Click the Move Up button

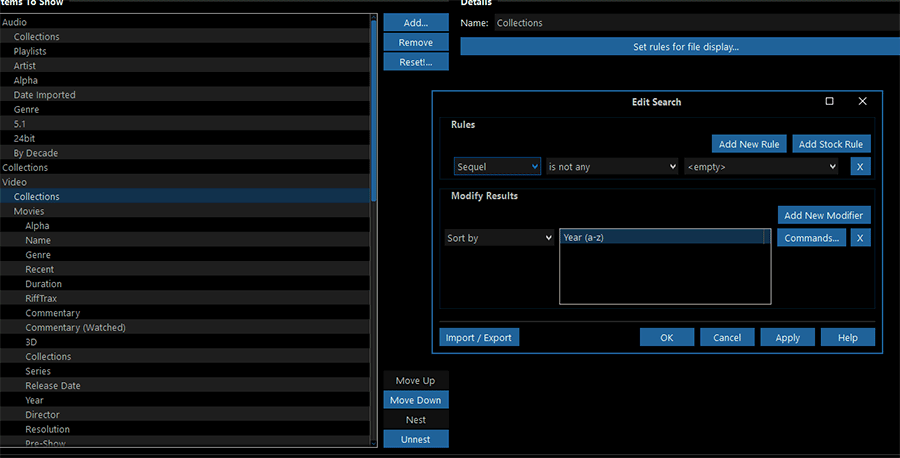(x=416, y=381)
